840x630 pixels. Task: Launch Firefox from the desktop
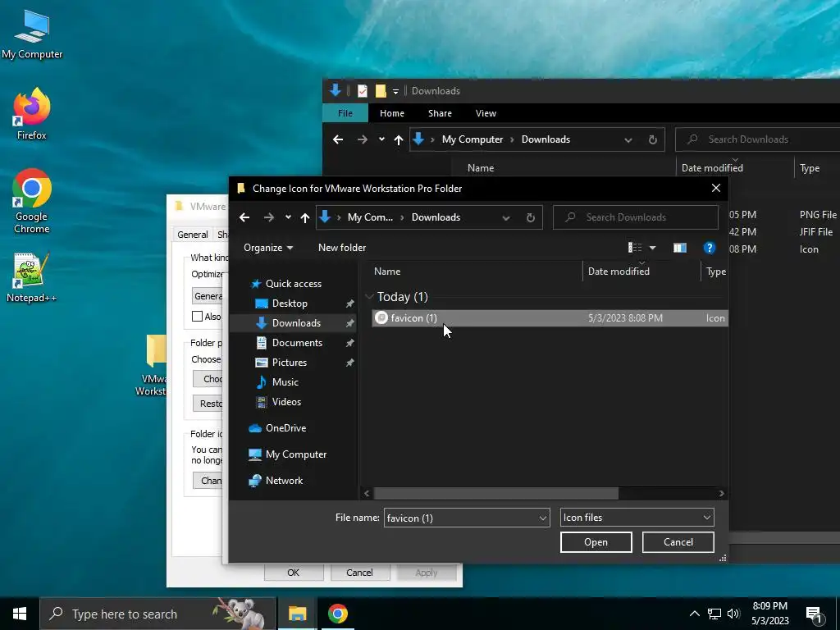tap(32, 114)
